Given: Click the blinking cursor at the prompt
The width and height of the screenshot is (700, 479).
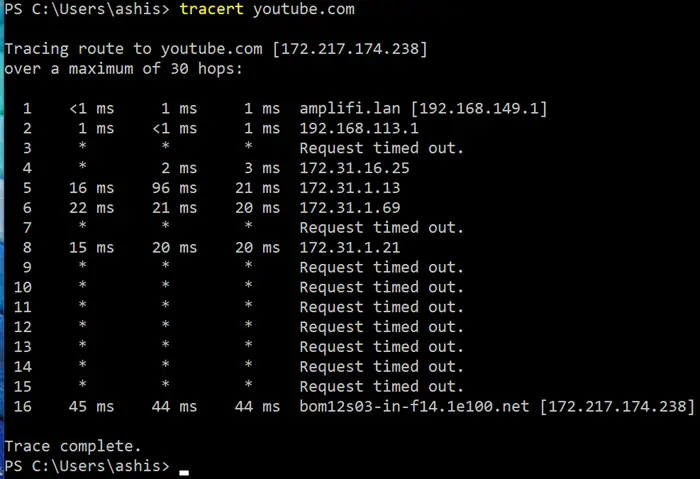Looking at the screenshot, I should coord(184,473).
